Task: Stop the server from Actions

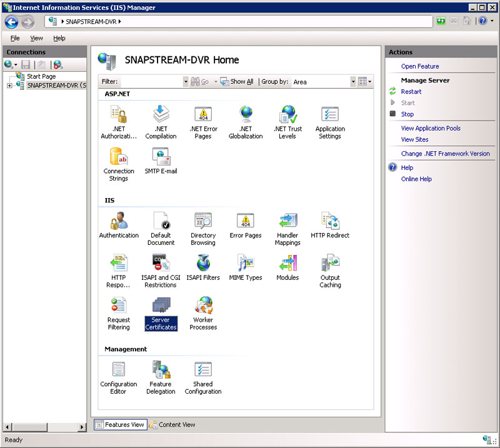Action: pyautogui.click(x=407, y=114)
